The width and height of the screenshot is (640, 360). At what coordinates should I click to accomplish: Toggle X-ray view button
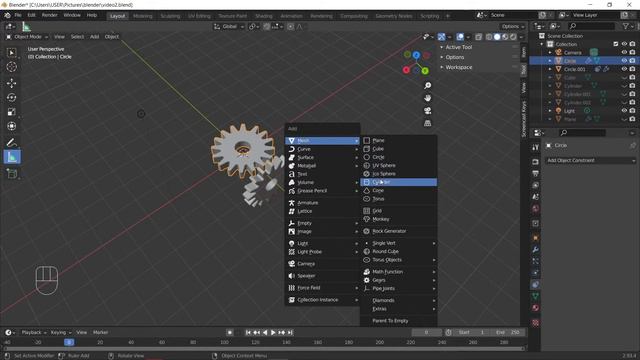point(479,37)
